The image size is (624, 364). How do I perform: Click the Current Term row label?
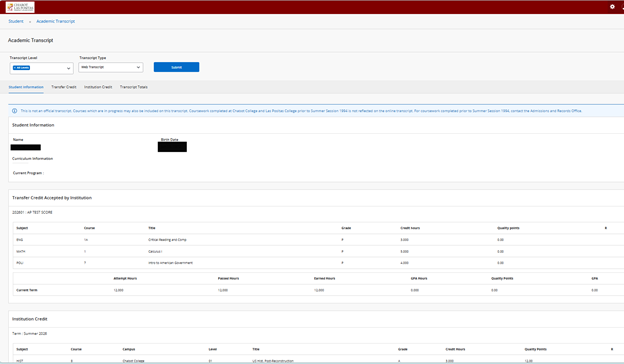point(27,290)
